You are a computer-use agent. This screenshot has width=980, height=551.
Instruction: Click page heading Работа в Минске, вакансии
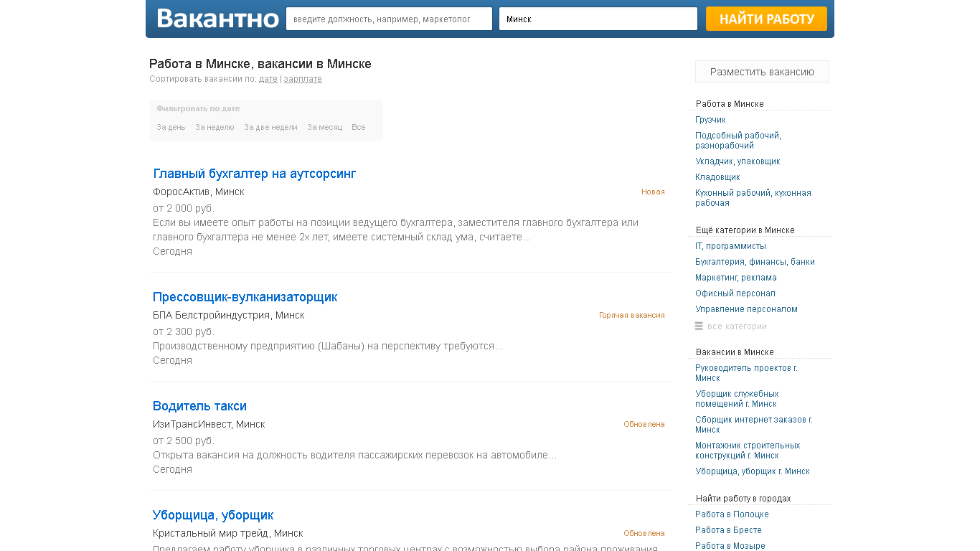point(260,64)
